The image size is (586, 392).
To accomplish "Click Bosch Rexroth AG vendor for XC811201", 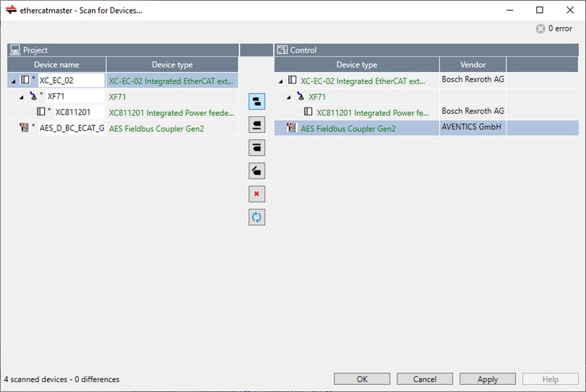I will (x=473, y=111).
